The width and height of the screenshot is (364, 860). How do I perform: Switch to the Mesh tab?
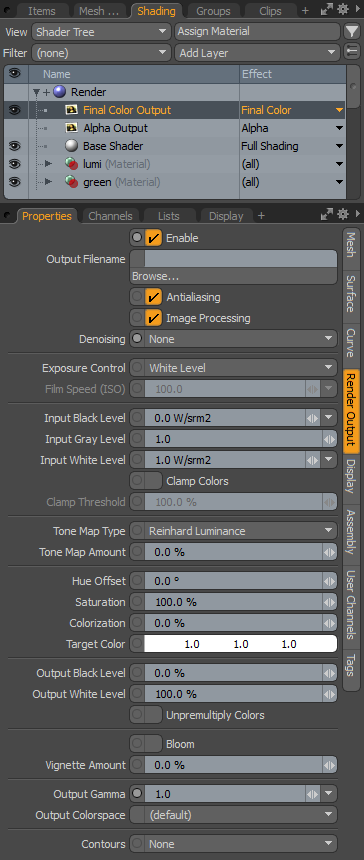(99, 11)
